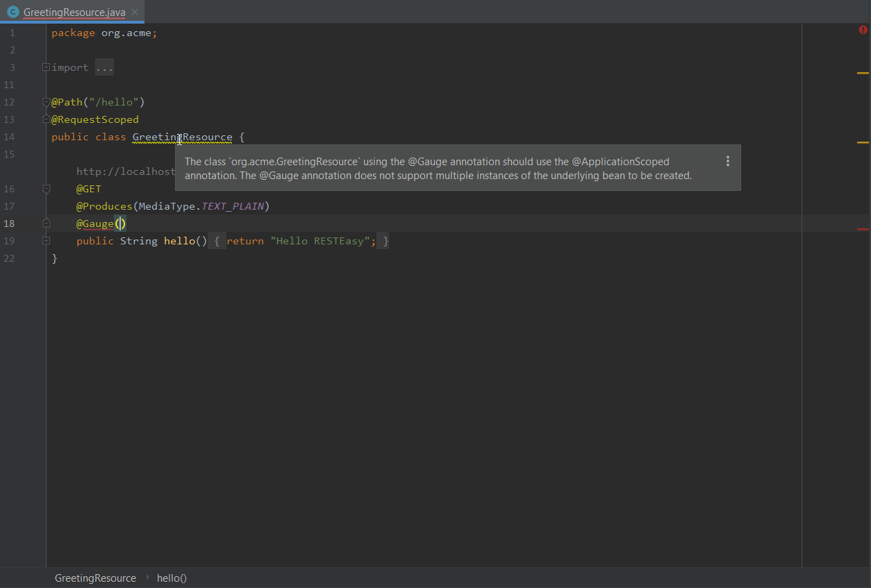Click the GreetingResource breadcrumb at the bottom
This screenshot has width=871, height=588.
pyautogui.click(x=95, y=578)
